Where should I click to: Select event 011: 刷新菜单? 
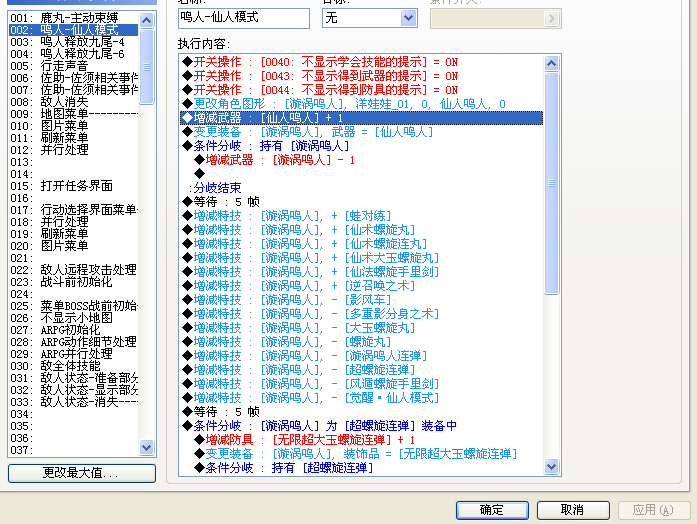pos(73,138)
